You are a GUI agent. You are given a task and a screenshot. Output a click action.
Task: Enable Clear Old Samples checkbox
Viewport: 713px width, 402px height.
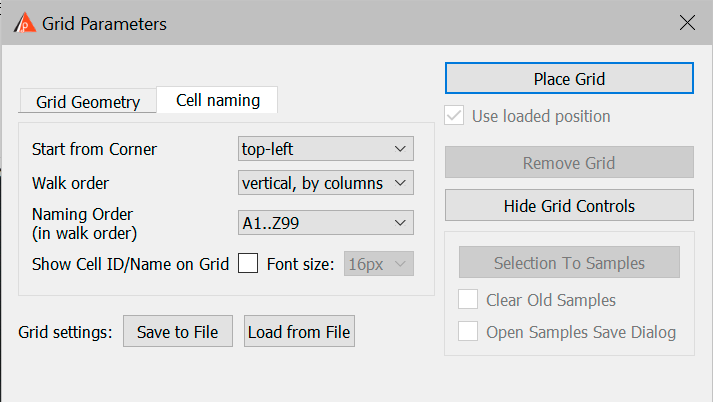468,299
